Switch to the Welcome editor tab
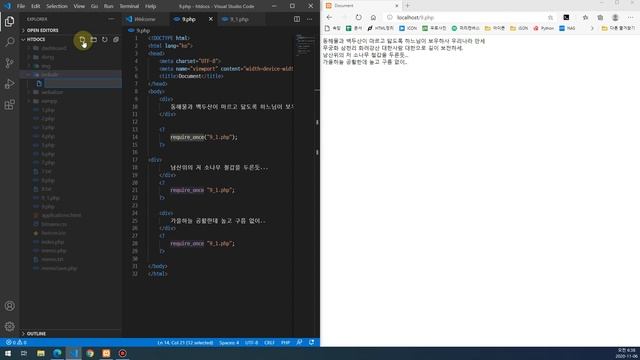The width and height of the screenshot is (640, 360). [145, 19]
